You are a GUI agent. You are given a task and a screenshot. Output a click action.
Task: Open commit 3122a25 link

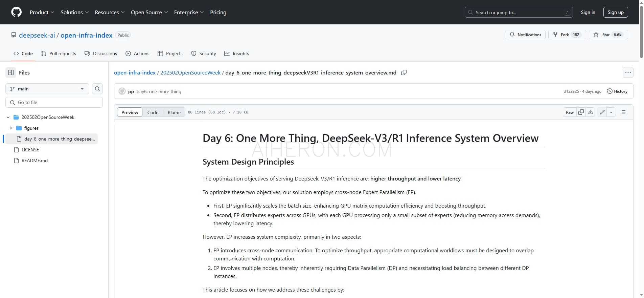pos(571,91)
